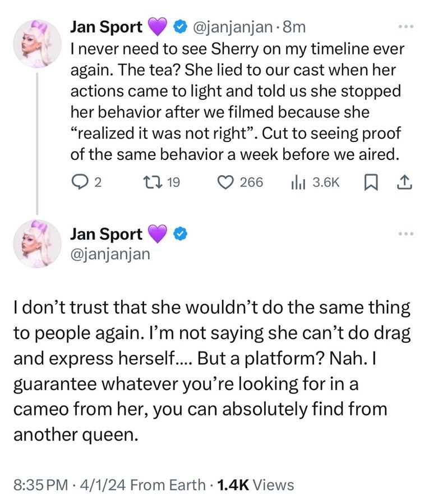Open @janjanjan handle in first tweet header
Image resolution: width=429 pixels, height=504 pixels.
pyautogui.click(x=235, y=26)
